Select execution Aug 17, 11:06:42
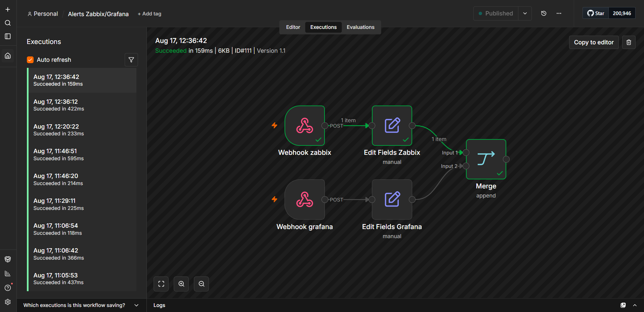The image size is (644, 312). click(82, 254)
